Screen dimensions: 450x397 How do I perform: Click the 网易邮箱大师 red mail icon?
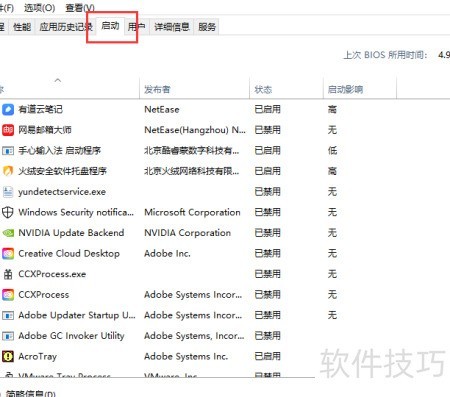(x=8, y=130)
